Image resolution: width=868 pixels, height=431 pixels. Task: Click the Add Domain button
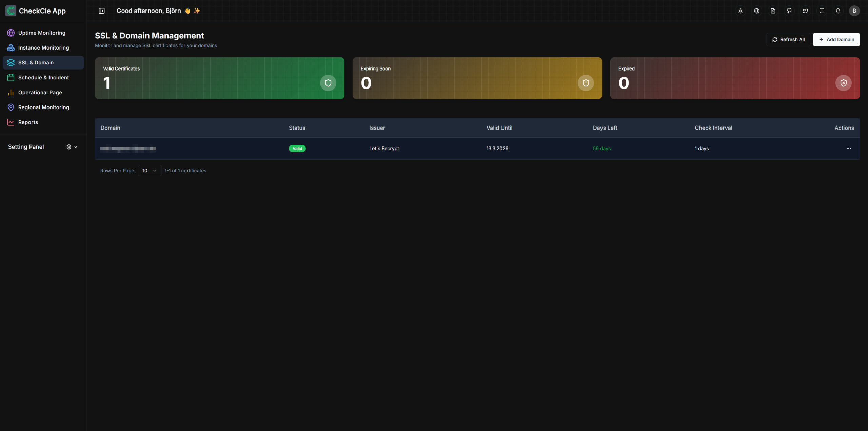tap(836, 40)
